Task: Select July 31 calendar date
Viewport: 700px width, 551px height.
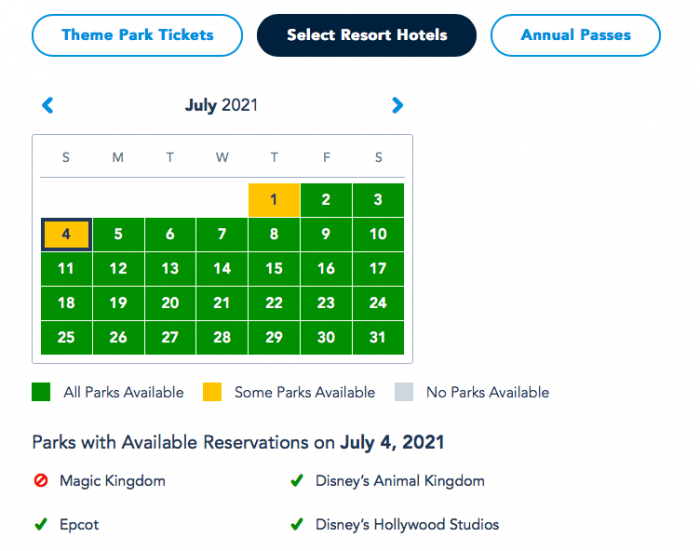Action: (x=378, y=338)
